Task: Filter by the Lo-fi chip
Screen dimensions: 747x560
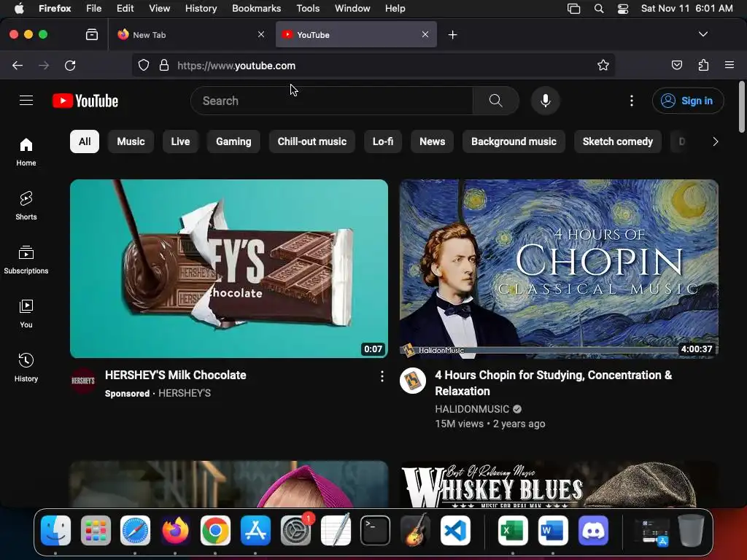Action: [x=383, y=141]
